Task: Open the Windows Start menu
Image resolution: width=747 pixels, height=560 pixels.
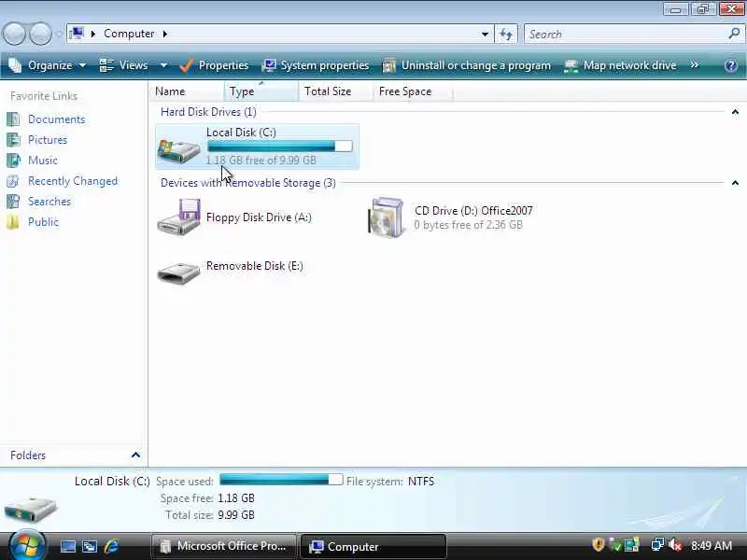Action: point(26,545)
